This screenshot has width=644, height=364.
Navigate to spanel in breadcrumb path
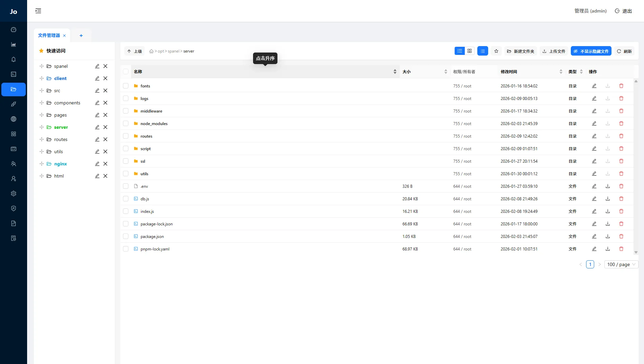tap(173, 51)
